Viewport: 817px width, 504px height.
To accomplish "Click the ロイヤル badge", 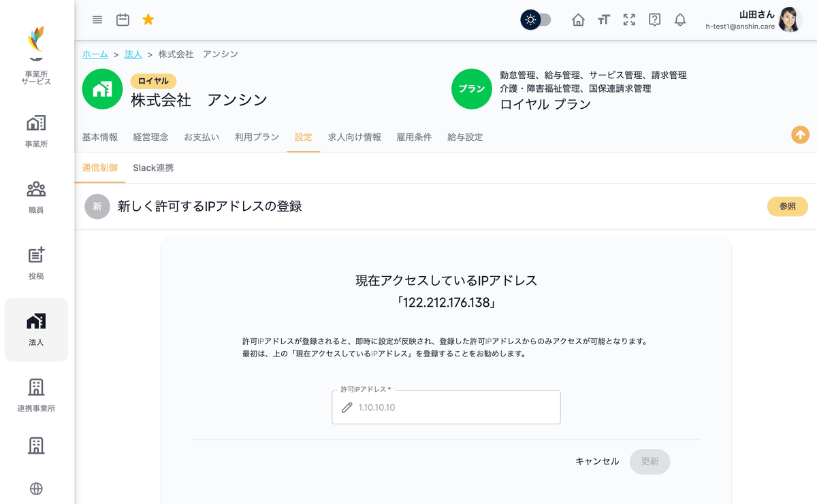I will (x=153, y=81).
